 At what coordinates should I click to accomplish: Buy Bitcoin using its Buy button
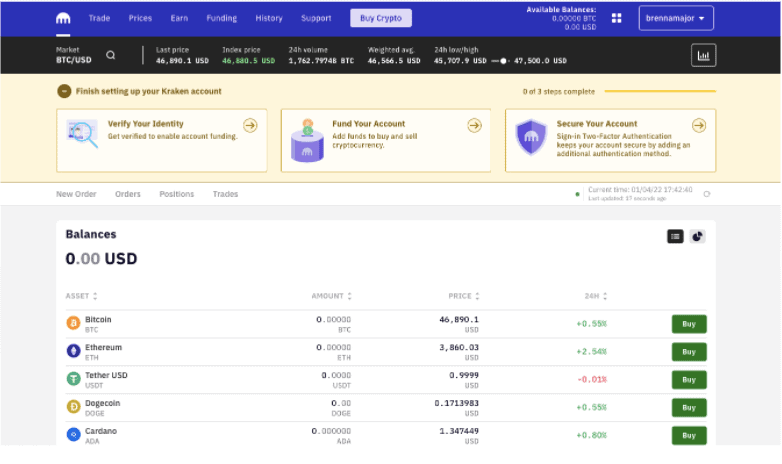pos(689,324)
